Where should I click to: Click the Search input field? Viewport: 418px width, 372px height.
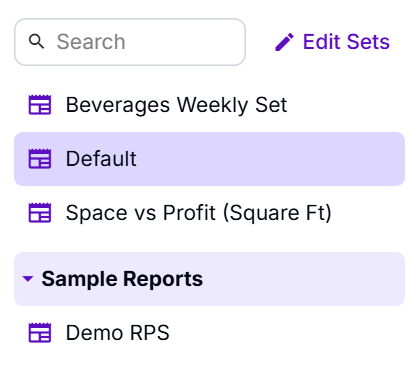(130, 42)
